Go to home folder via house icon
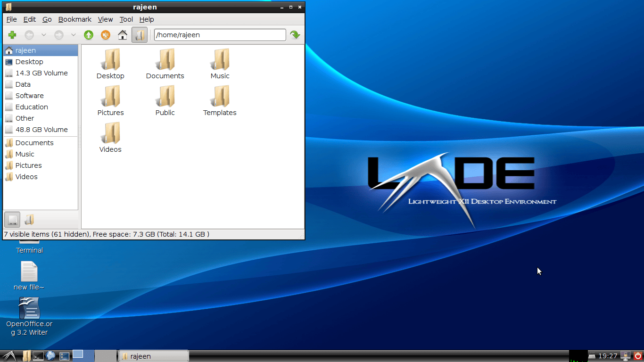The height and width of the screenshot is (362, 644). 123,35
